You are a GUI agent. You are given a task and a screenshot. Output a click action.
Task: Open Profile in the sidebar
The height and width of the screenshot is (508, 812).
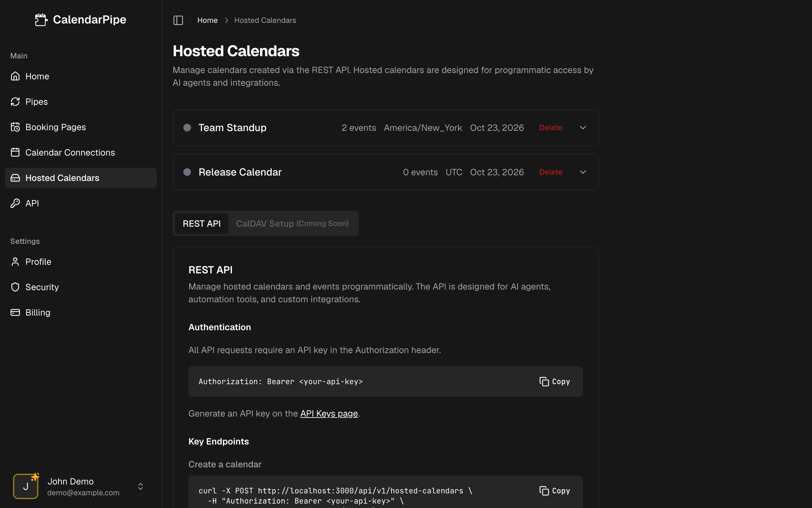pos(81,262)
